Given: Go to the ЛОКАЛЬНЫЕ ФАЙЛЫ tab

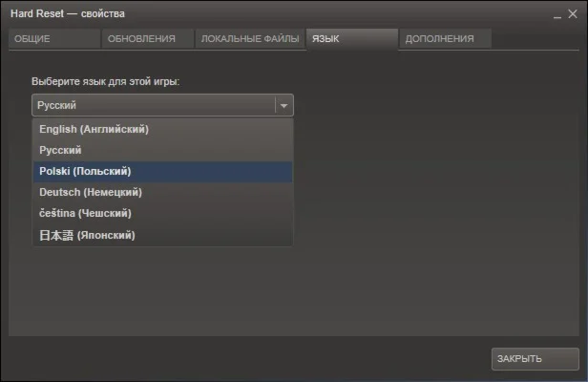Looking at the screenshot, I should 250,38.
